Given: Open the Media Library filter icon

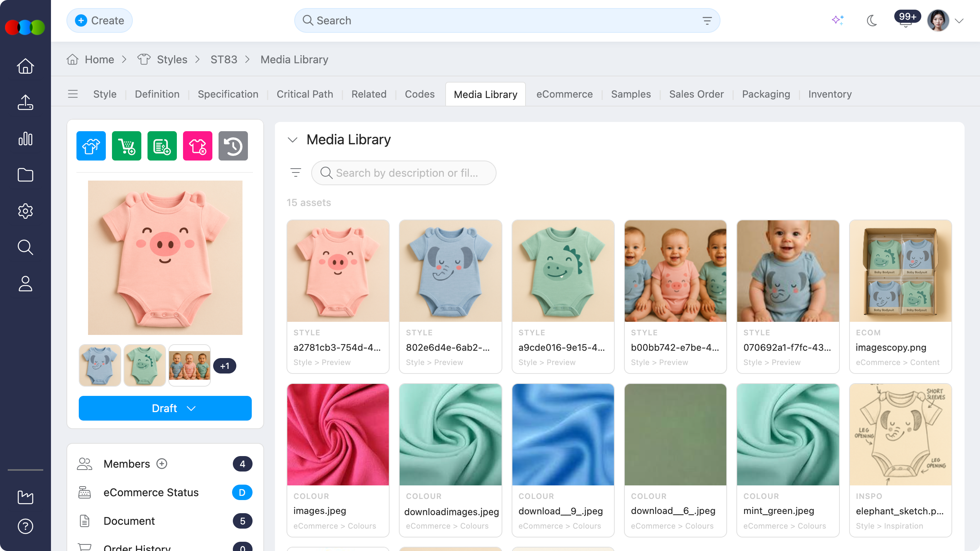Looking at the screenshot, I should pyautogui.click(x=296, y=172).
